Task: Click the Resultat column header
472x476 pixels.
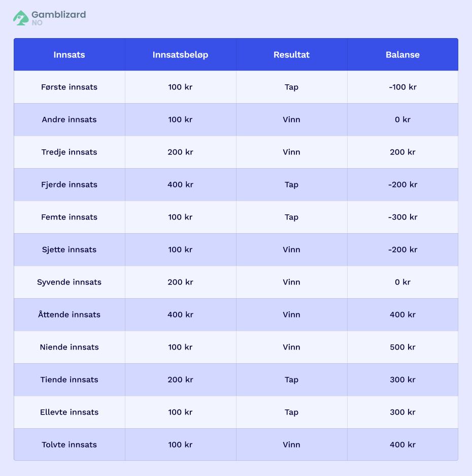Action: tap(291, 55)
